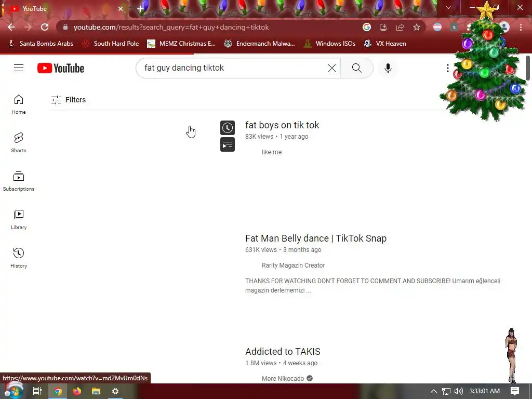Click the taskbar clock 3:33:01 AM

coord(485,391)
